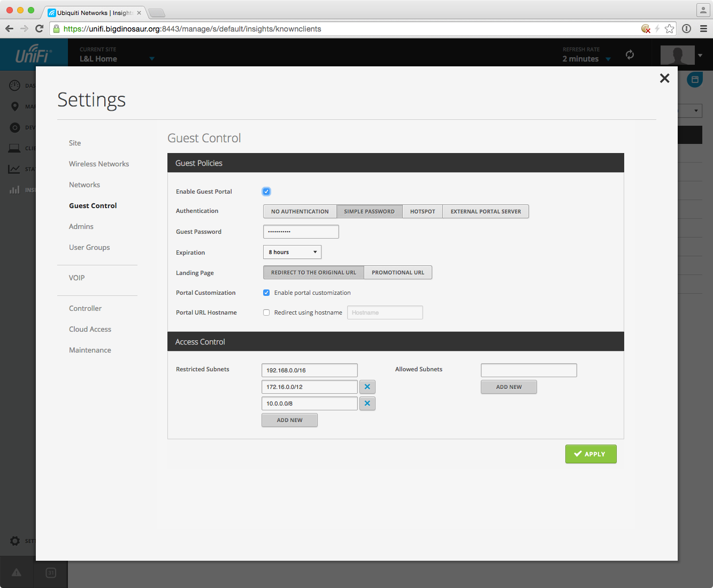Click the browser back arrow
Viewport: 713px width, 588px height.
pyautogui.click(x=9, y=29)
